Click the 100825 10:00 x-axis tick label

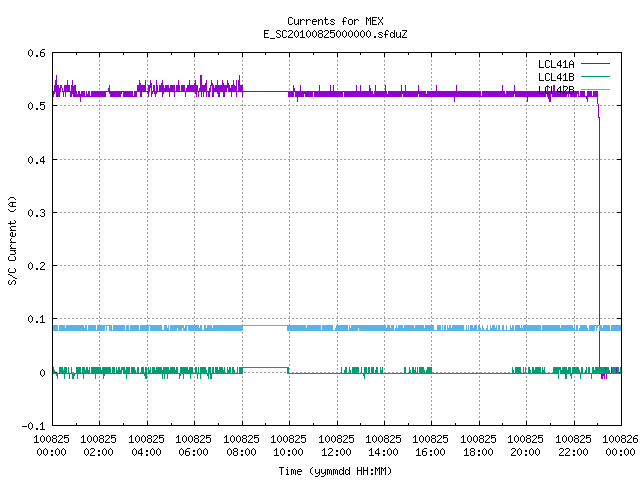[x=288, y=446]
